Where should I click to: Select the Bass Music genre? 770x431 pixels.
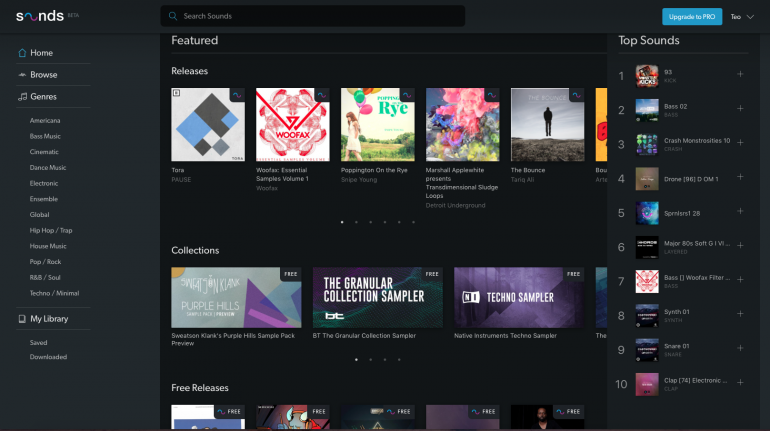coord(45,136)
